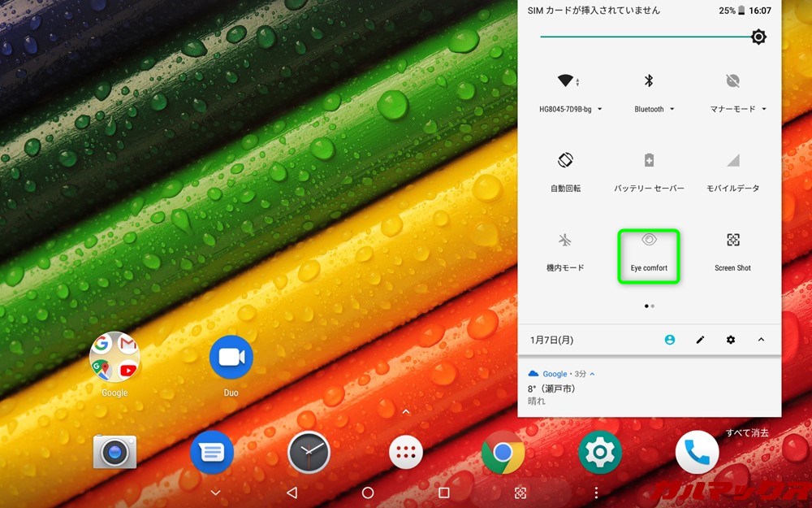Launch Google Duo

point(231,356)
